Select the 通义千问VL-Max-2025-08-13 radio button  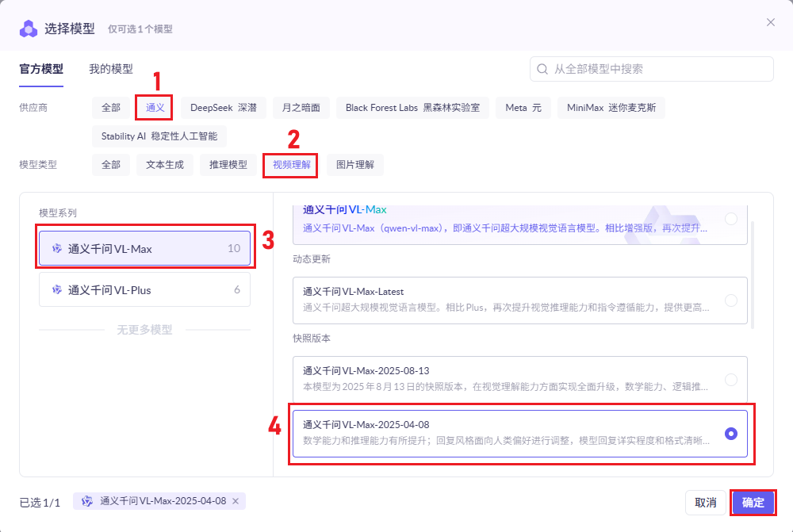pyautogui.click(x=730, y=380)
